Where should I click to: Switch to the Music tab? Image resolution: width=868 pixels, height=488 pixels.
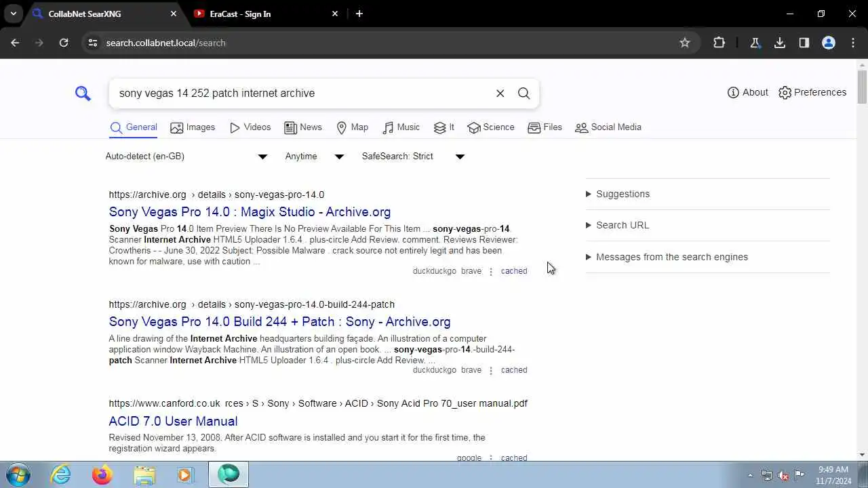coord(401,127)
